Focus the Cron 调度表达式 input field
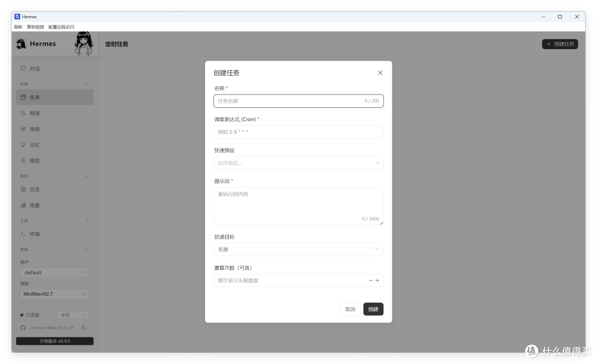Viewport: 597px width, 364px height. 298,132
